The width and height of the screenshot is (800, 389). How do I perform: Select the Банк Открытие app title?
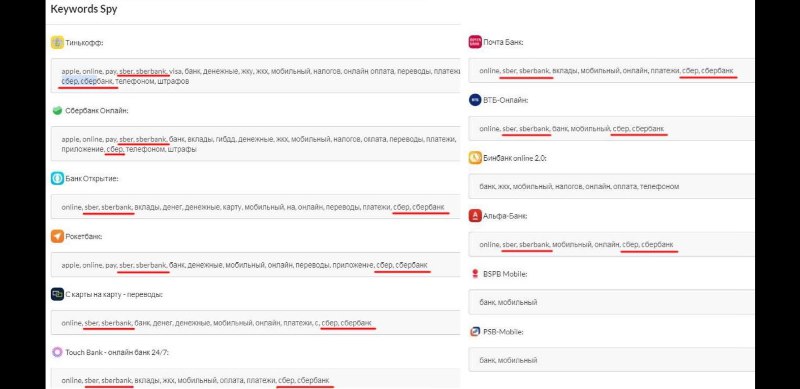click(92, 179)
